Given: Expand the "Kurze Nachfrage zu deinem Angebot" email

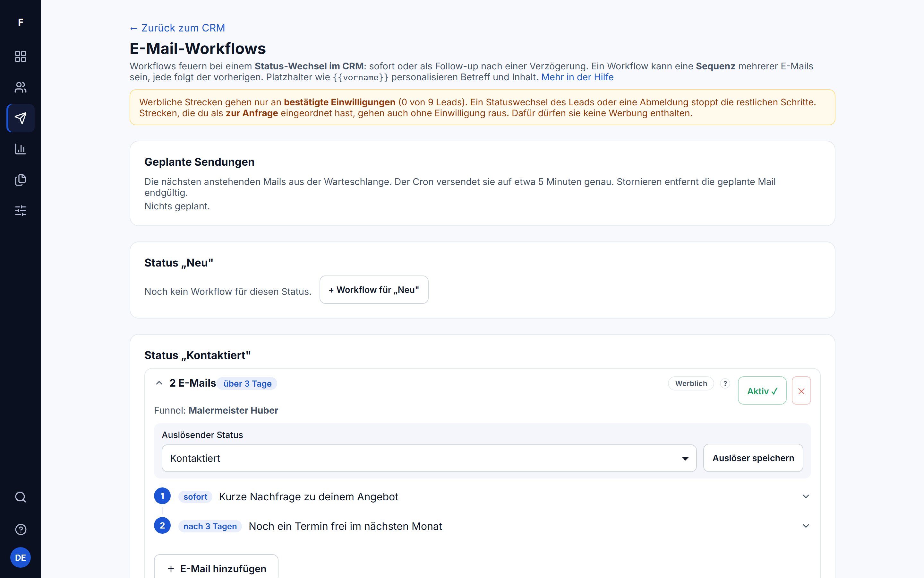Looking at the screenshot, I should tap(482, 496).
